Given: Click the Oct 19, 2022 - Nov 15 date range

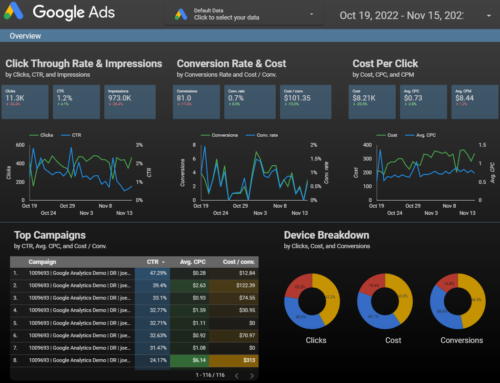Looking at the screenshot, I should (401, 16).
